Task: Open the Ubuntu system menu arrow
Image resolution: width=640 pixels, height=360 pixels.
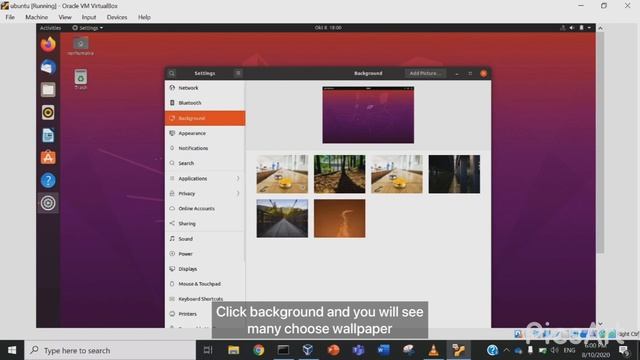Action: 589,28
